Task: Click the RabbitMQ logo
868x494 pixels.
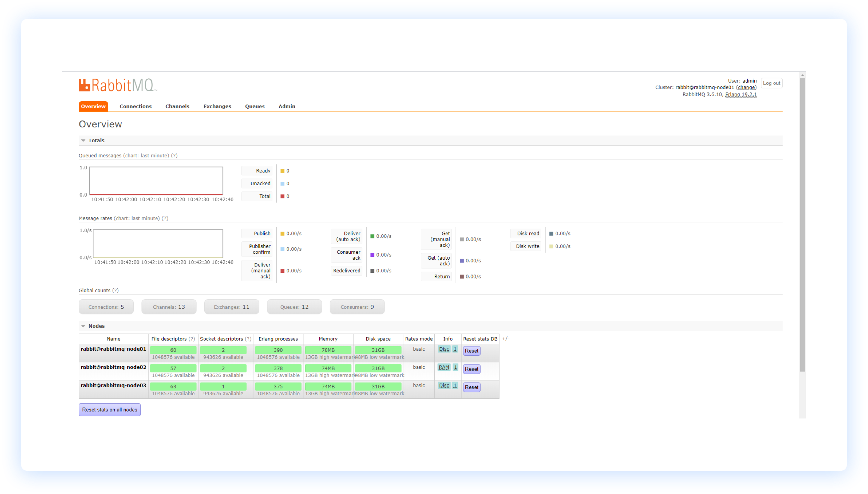Action: point(117,85)
